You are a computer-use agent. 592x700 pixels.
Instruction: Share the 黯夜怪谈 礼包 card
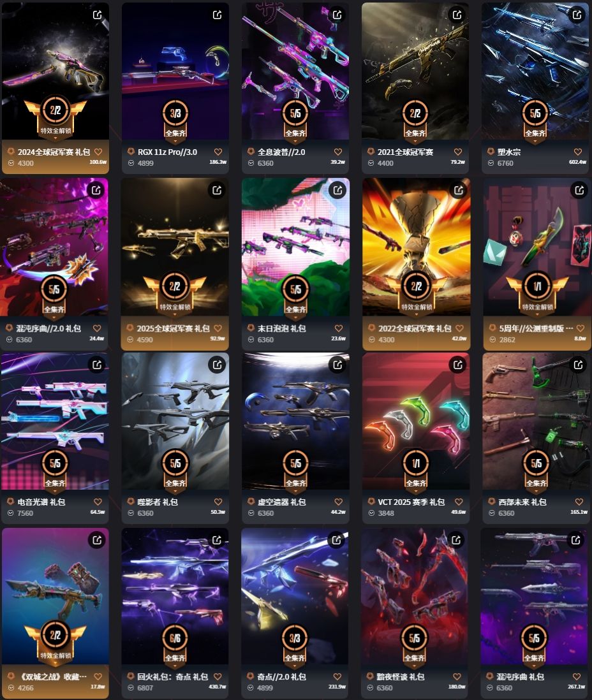coord(456,540)
